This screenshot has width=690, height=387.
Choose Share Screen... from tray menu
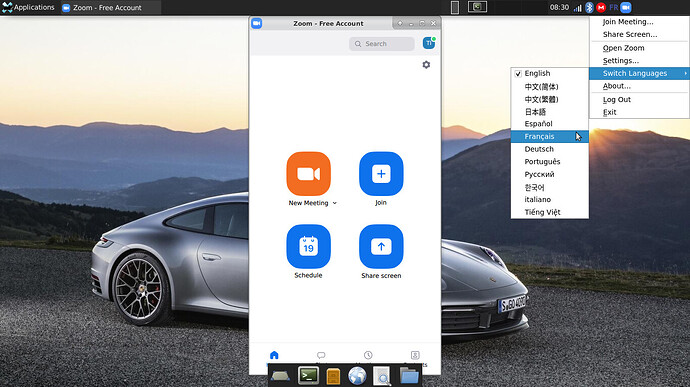[x=639, y=34]
